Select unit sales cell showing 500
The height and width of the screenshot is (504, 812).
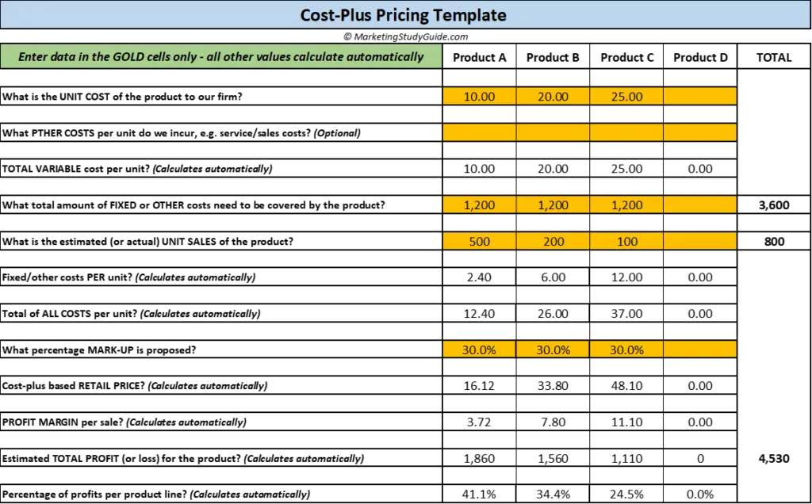(479, 241)
